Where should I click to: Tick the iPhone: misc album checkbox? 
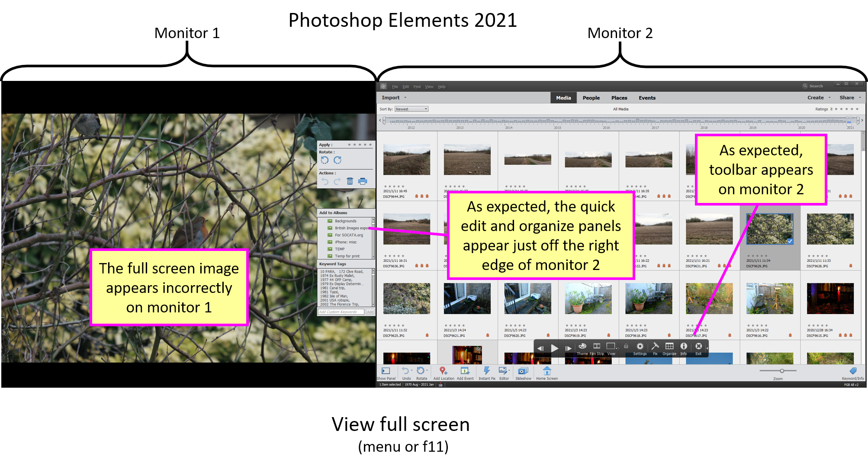tap(330, 242)
